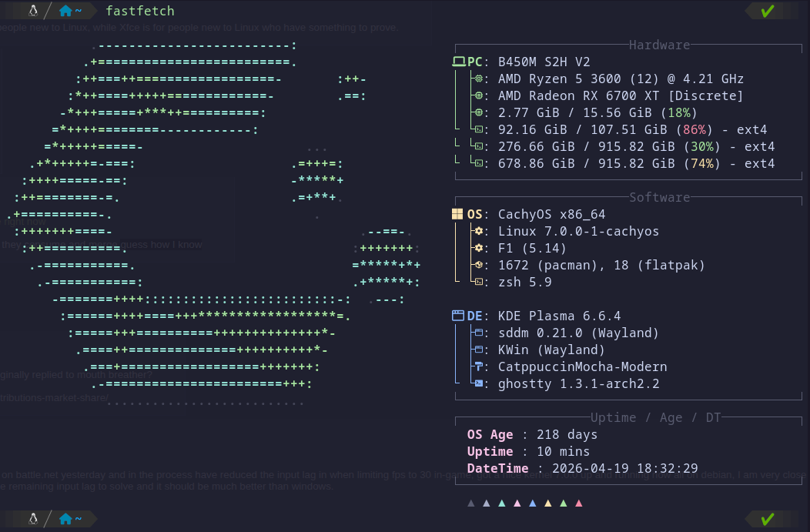Click '218 days' value
The height and width of the screenshot is (532, 810).
[x=567, y=434]
